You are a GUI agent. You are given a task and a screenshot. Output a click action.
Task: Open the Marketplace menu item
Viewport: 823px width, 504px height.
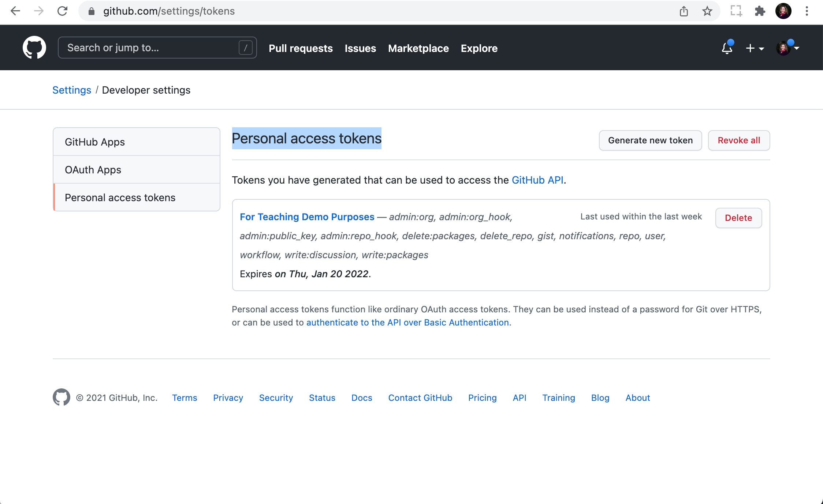click(418, 48)
